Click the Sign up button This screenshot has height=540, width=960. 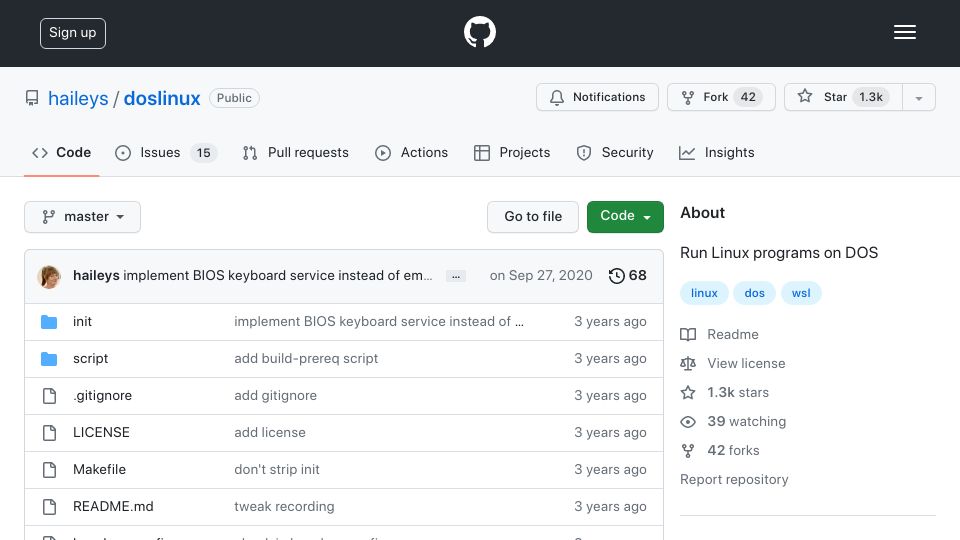73,33
